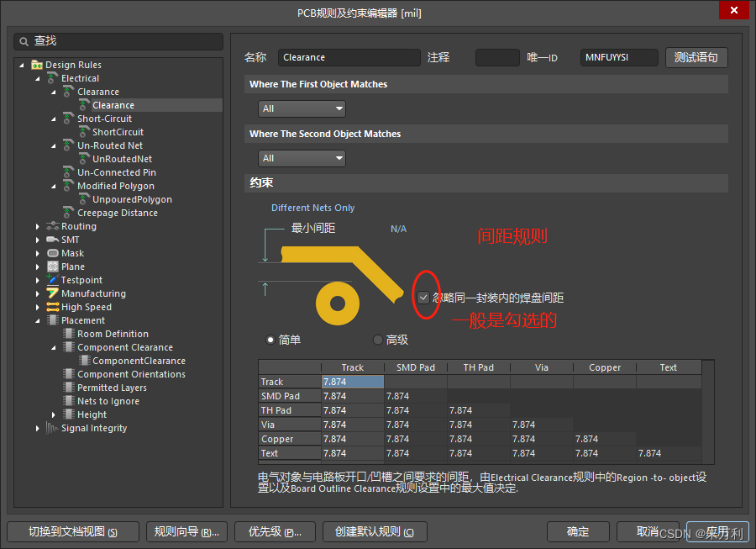Click the SMT category icon
The image size is (756, 549).
[x=53, y=240]
